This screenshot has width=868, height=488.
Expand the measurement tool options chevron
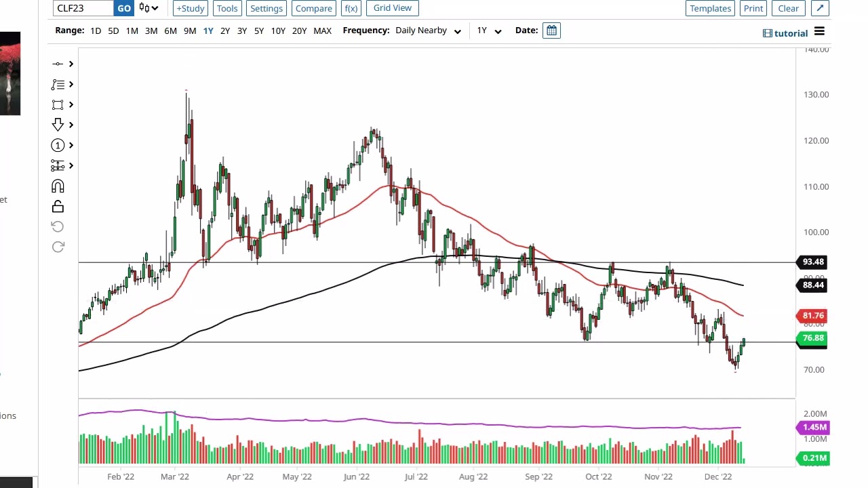pos(71,165)
